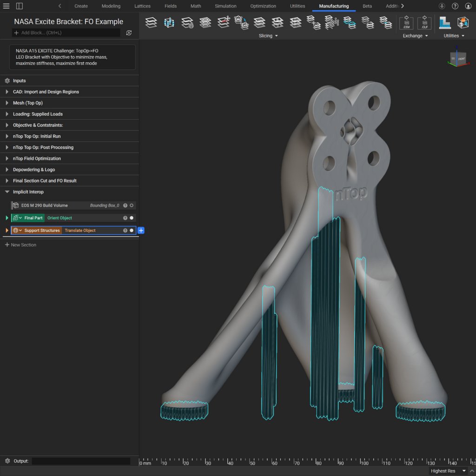Toggle visibility of Support Structures block
The image size is (476, 476).
pos(132,231)
